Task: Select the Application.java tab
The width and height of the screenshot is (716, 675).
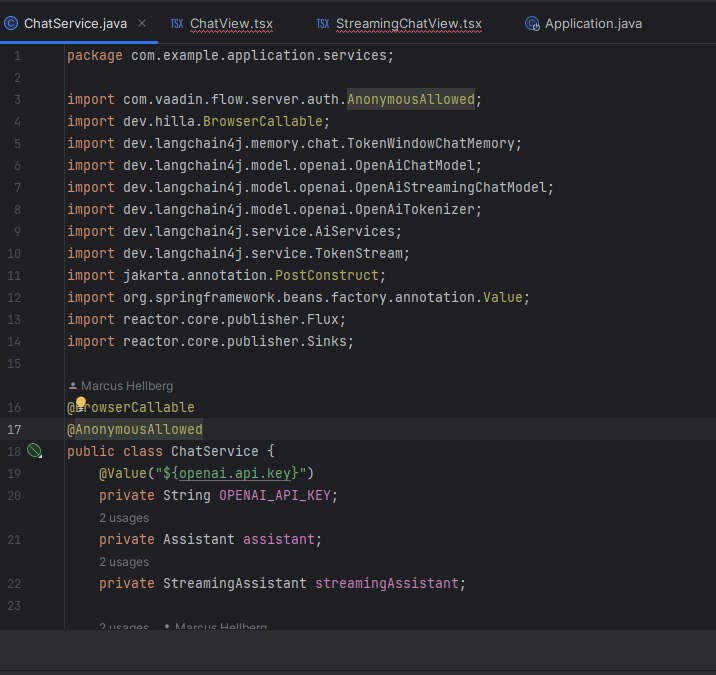Action: (593, 23)
